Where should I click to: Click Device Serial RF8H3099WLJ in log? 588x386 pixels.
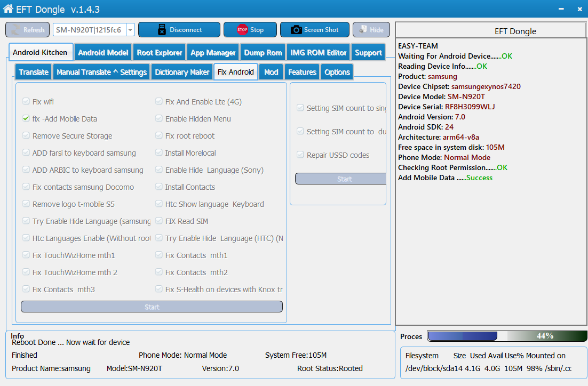[446, 107]
